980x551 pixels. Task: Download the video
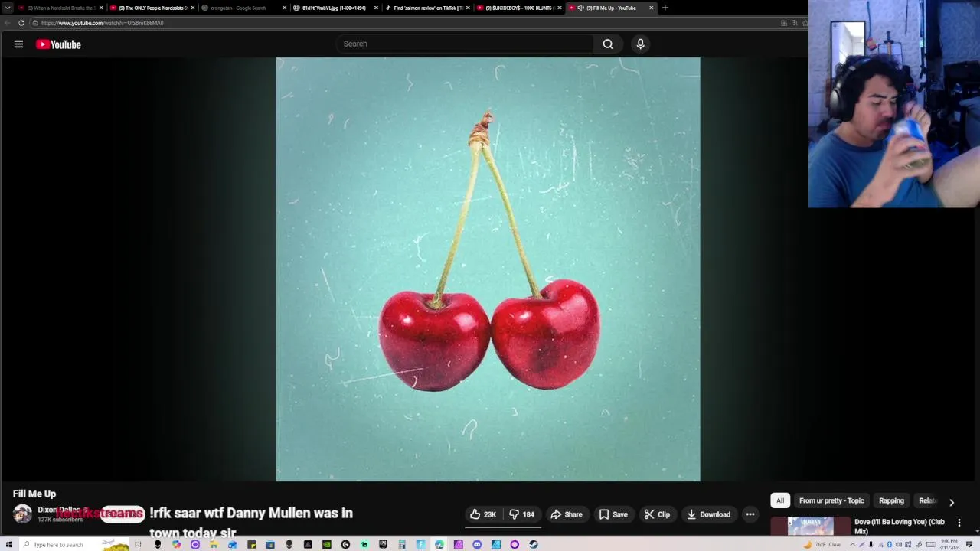[x=708, y=514]
